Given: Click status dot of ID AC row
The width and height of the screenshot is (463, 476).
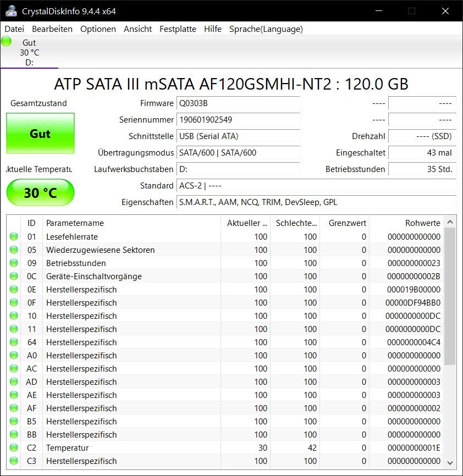Looking at the screenshot, I should pyautogui.click(x=14, y=368).
